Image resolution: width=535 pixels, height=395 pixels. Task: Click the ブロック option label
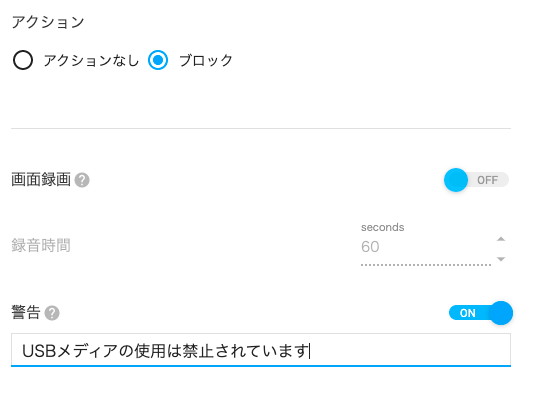(x=206, y=60)
